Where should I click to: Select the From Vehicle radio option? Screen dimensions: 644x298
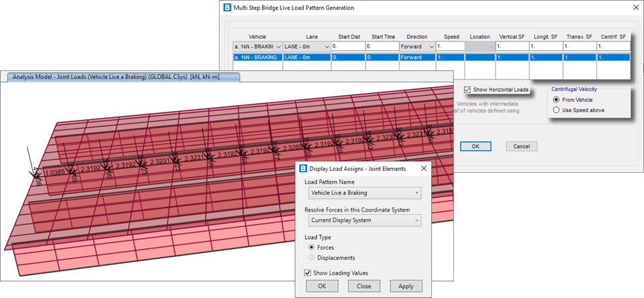(x=556, y=100)
